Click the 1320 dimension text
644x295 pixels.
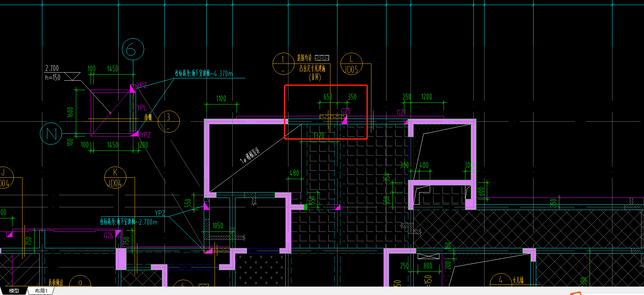(319, 136)
